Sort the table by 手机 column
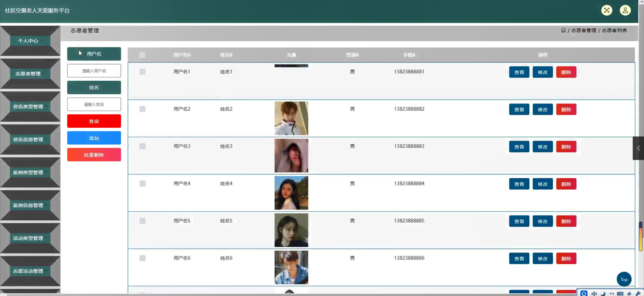 click(409, 55)
